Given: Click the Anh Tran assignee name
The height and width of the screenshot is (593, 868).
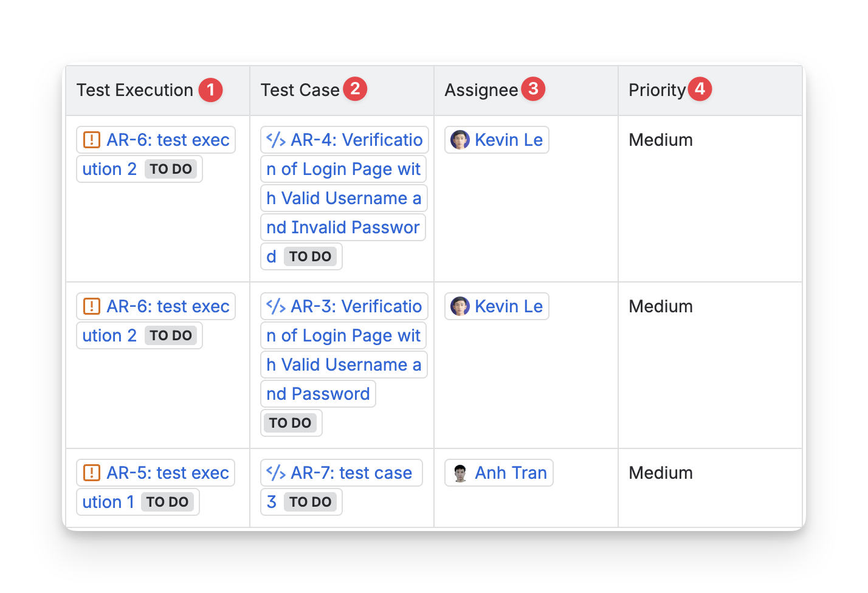Looking at the screenshot, I should [511, 473].
